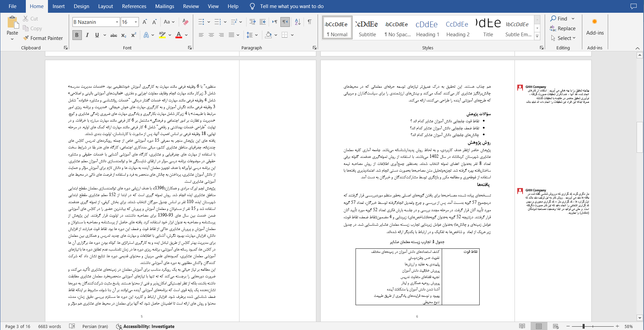The width and height of the screenshot is (644, 330).
Task: Click the Decrease Indent icon
Action: (x=253, y=22)
